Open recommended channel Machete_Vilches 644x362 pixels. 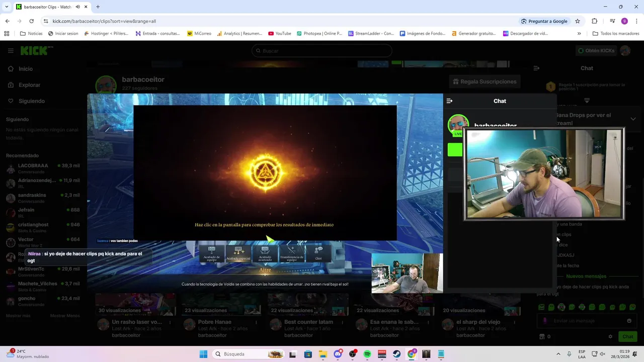[43, 287]
